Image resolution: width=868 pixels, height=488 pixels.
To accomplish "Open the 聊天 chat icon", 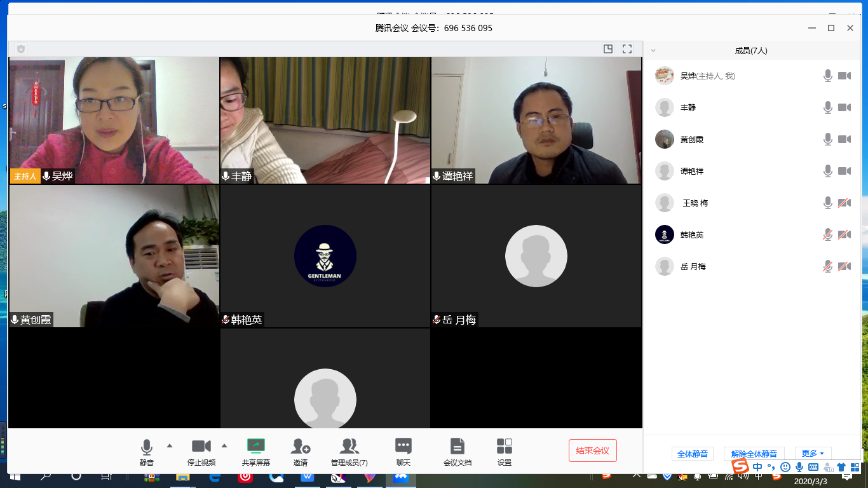I will coord(403,447).
